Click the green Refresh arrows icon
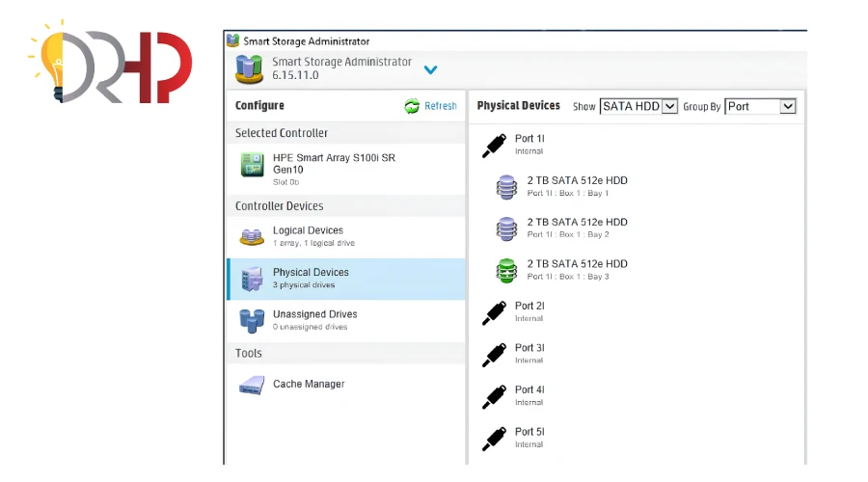 [412, 106]
